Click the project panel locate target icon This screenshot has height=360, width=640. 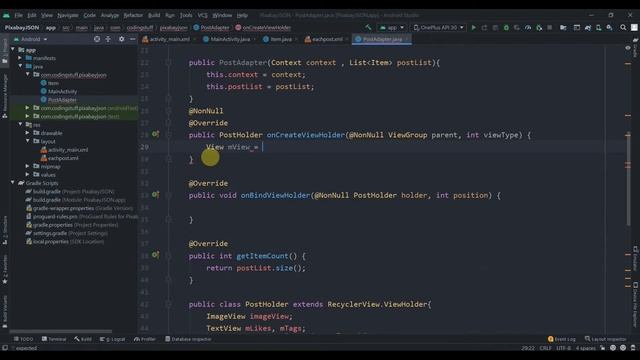[97, 39]
